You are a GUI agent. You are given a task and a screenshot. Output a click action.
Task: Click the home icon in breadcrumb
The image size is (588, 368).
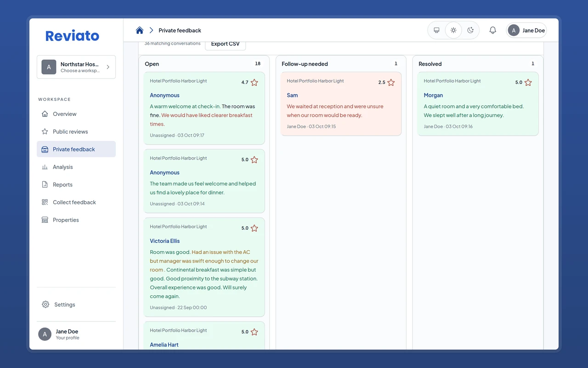[x=140, y=30]
